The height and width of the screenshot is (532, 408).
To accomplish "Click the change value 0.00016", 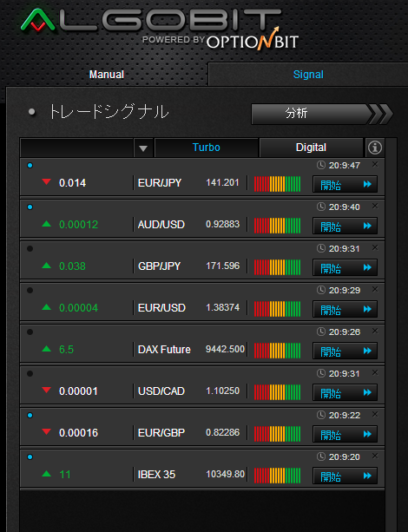I will coord(78,433).
